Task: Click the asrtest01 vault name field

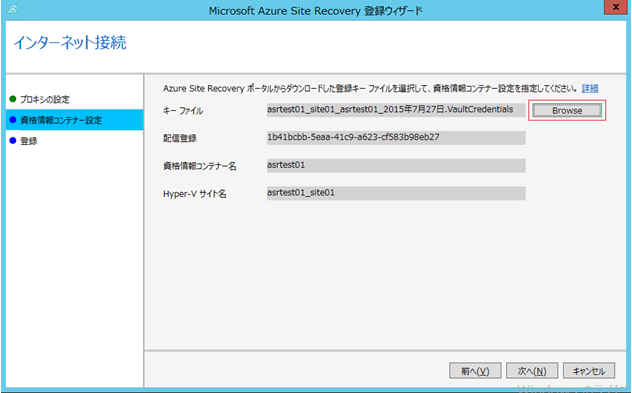Action: click(396, 165)
